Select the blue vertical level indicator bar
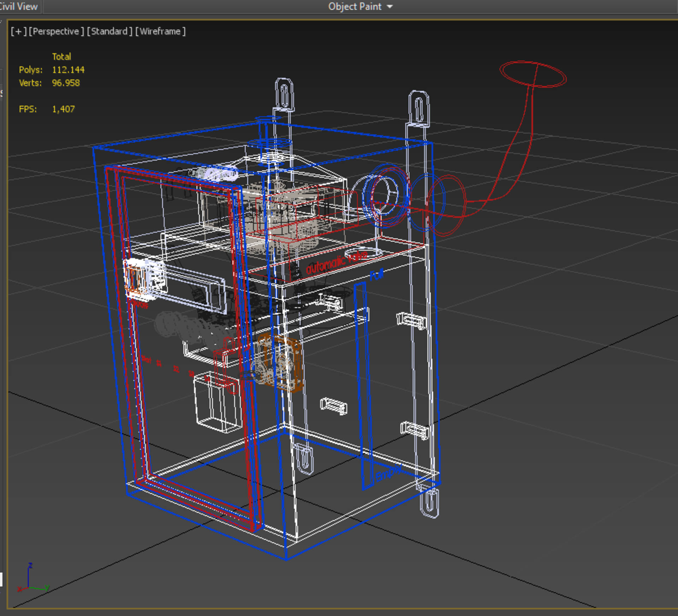 point(363,385)
